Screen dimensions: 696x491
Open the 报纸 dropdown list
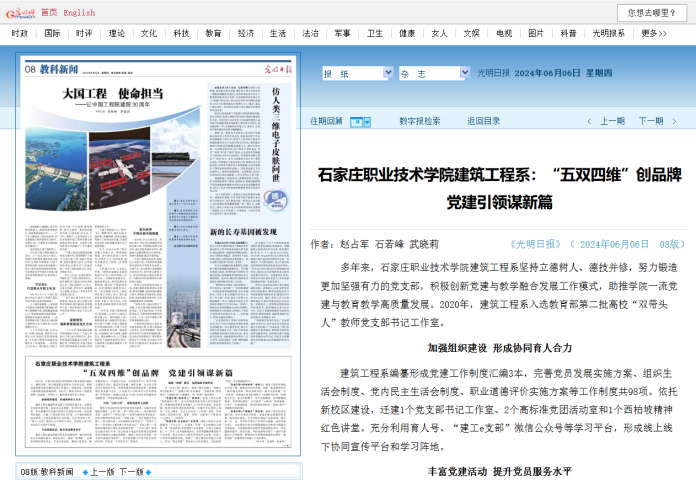pos(358,73)
